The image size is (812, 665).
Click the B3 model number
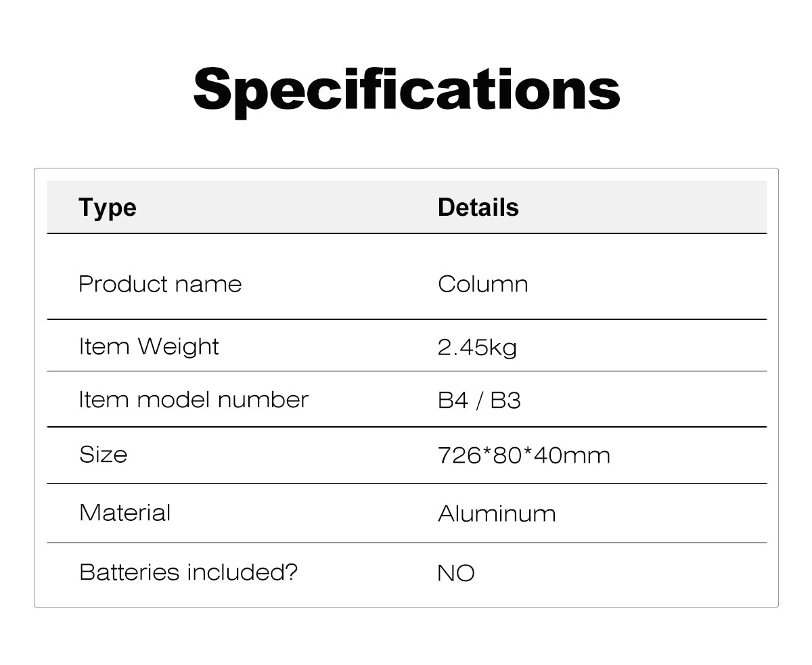505,400
